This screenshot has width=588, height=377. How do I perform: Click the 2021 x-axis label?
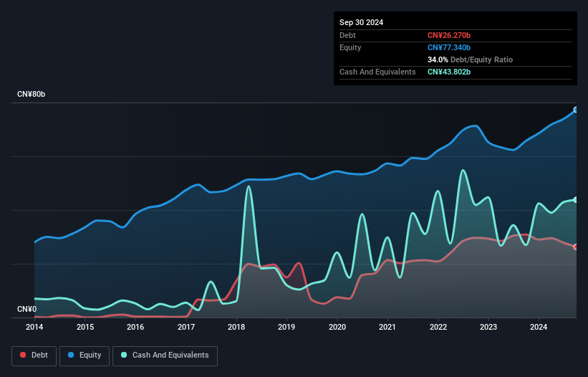click(x=387, y=327)
